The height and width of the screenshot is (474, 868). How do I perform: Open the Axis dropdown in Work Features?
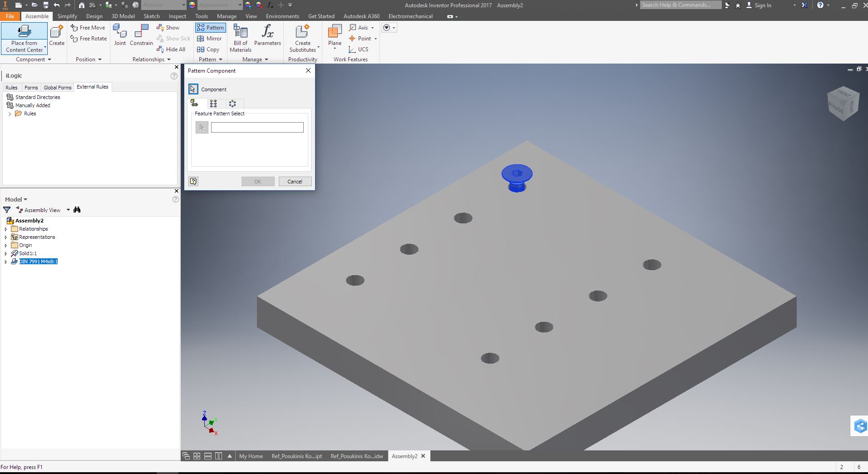pyautogui.click(x=372, y=27)
